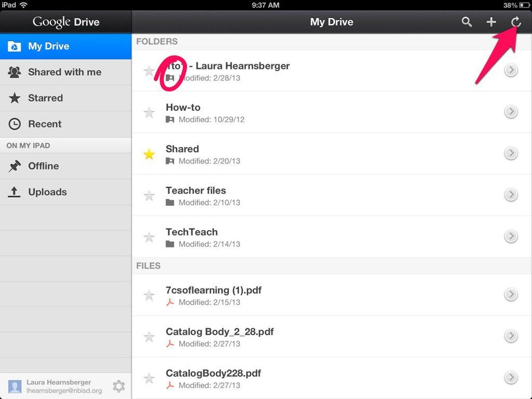Refresh the My Drive file list
The image size is (532, 399).
coord(516,22)
